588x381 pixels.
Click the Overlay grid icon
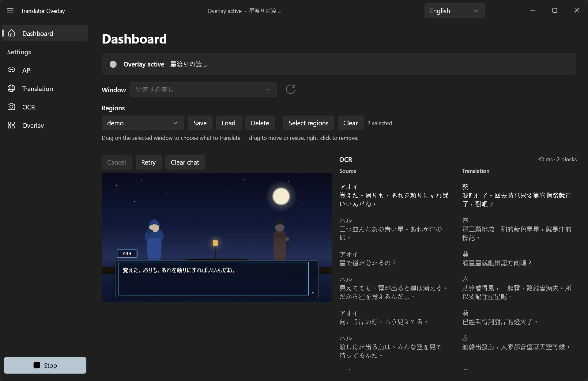coord(11,125)
